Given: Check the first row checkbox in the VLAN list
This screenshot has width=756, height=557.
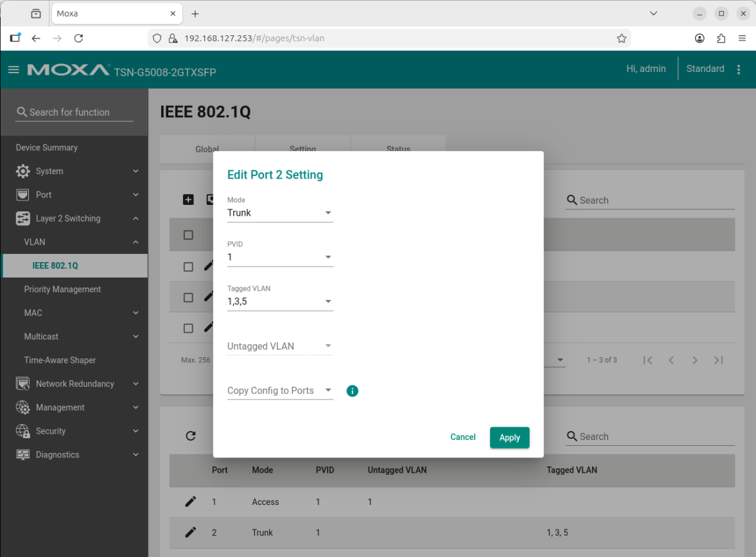Looking at the screenshot, I should 189,265.
